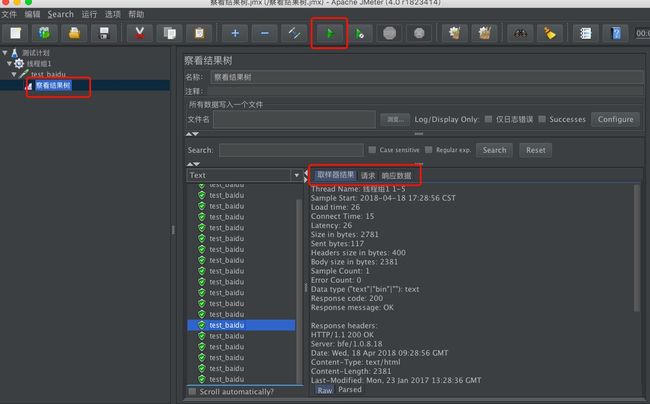Click the Open file toolbar icon
This screenshot has height=404, width=650.
[74, 33]
